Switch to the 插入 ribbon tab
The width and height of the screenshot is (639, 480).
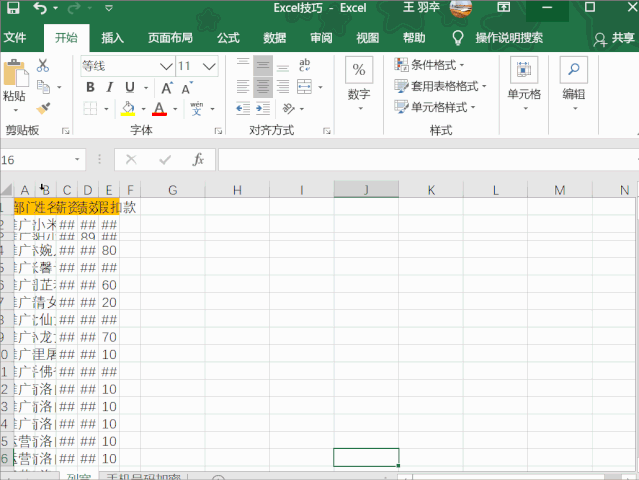[x=112, y=38]
